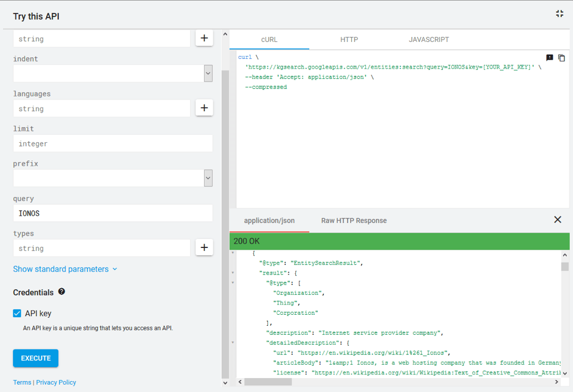Collapse the "result" JSON node
Image resolution: width=573 pixels, height=392 pixels.
233,273
